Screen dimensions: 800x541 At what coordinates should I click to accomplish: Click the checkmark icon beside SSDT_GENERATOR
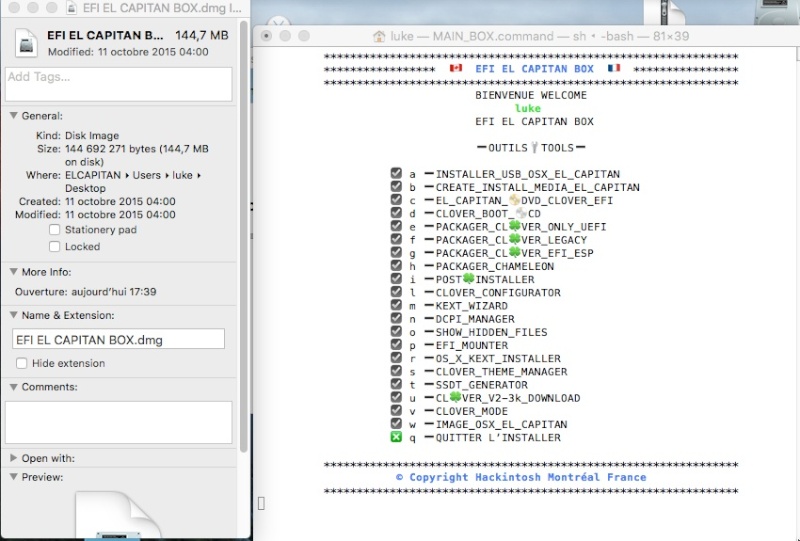click(396, 384)
